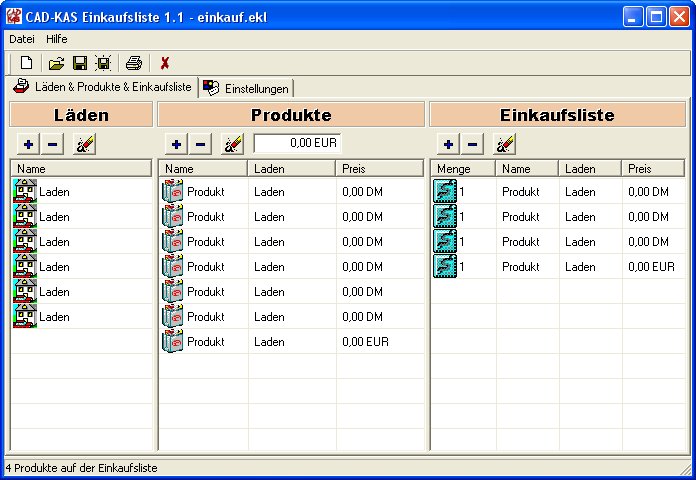Click the Save As toolbar icon
696x480 pixels.
(103, 63)
